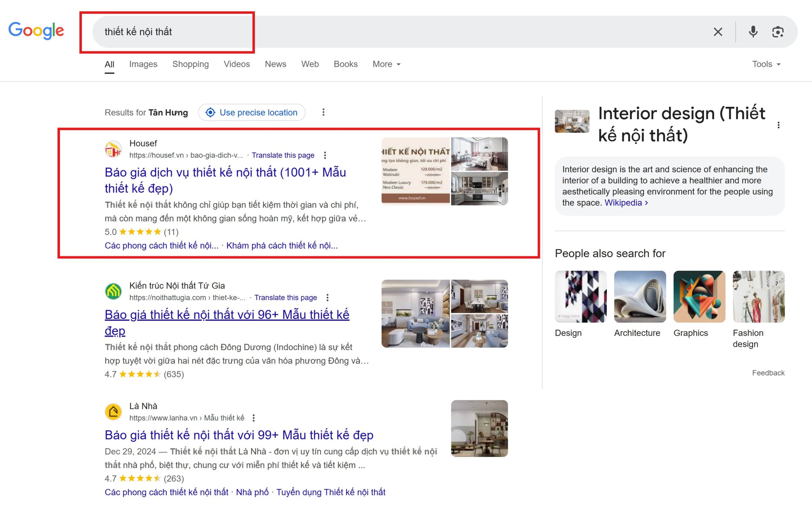Open options menu for the Housef result
812x531 pixels.
(325, 155)
